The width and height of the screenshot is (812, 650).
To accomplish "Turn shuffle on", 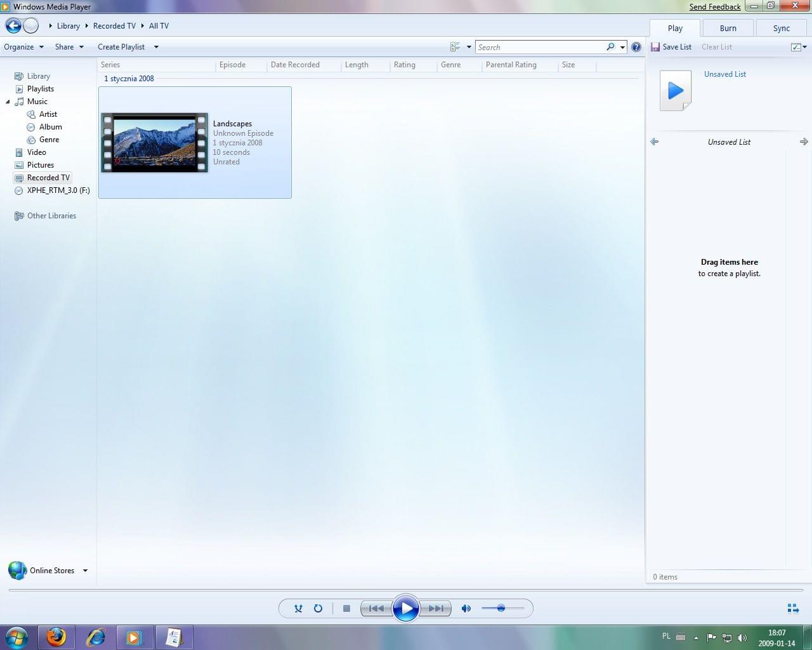I will click(298, 608).
